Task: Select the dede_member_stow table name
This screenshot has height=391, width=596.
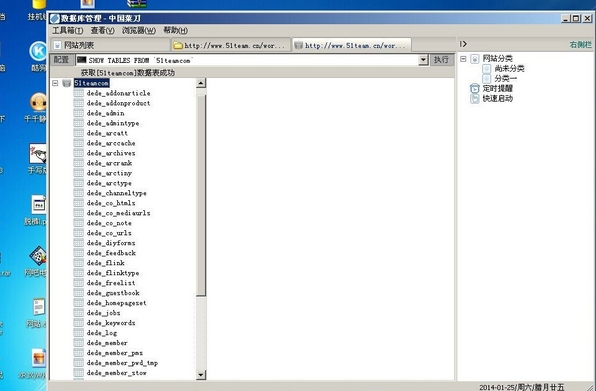Action: 116,373
